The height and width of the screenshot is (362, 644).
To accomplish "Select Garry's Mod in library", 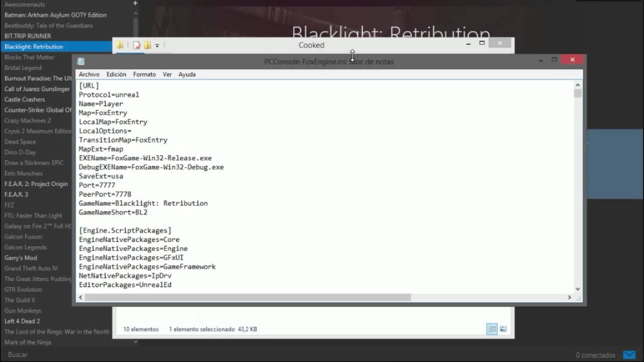I will 21,258.
